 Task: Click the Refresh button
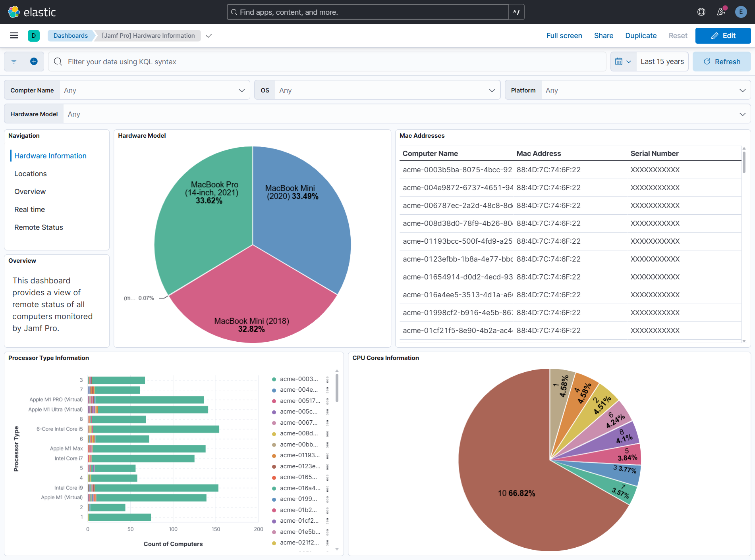click(x=722, y=62)
